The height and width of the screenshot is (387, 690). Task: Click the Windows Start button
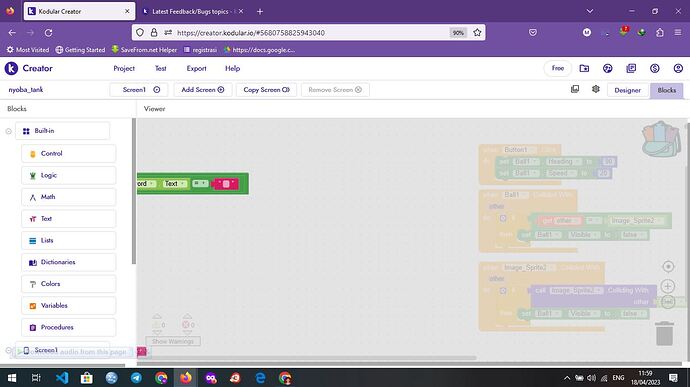tap(12, 378)
